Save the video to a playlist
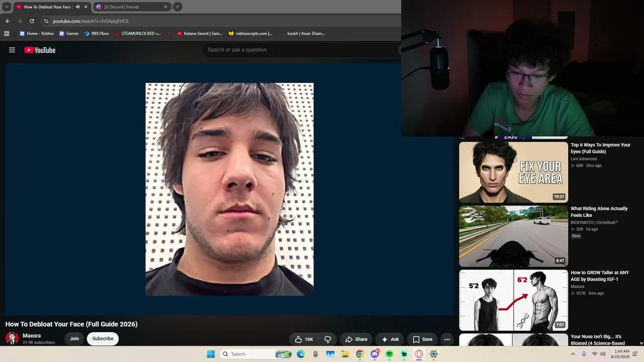This screenshot has height=362, width=644. [423, 339]
